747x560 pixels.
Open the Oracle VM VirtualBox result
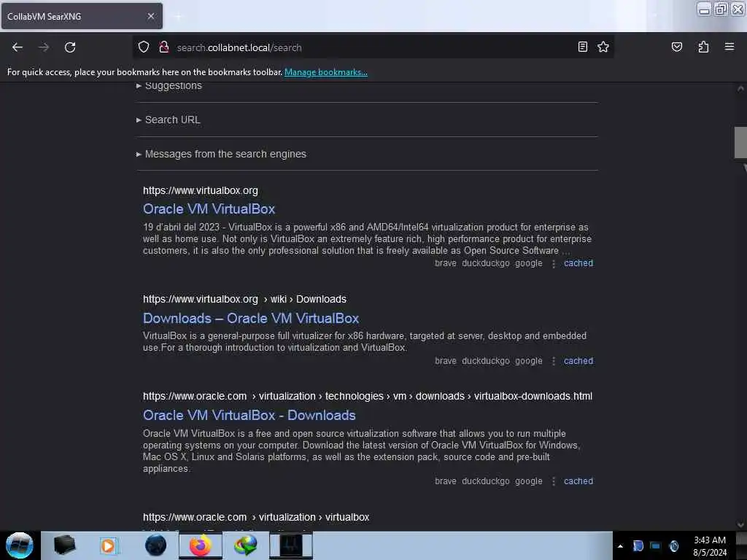pyautogui.click(x=209, y=209)
